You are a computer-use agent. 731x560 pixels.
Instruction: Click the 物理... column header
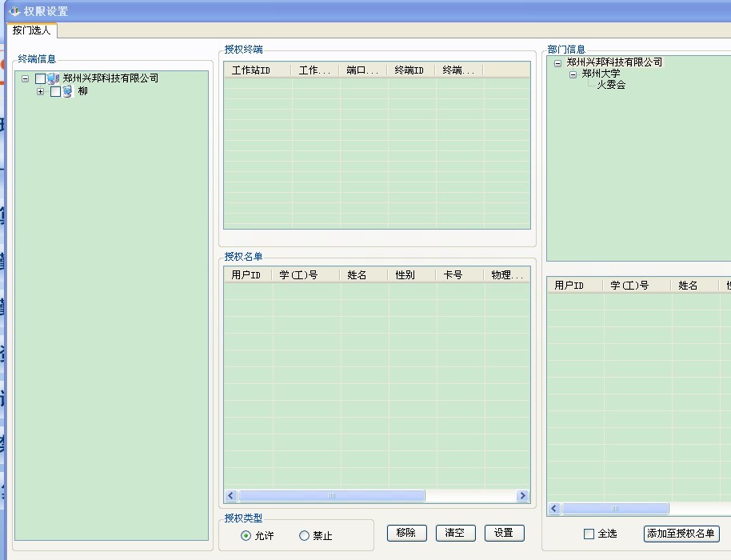tap(507, 275)
